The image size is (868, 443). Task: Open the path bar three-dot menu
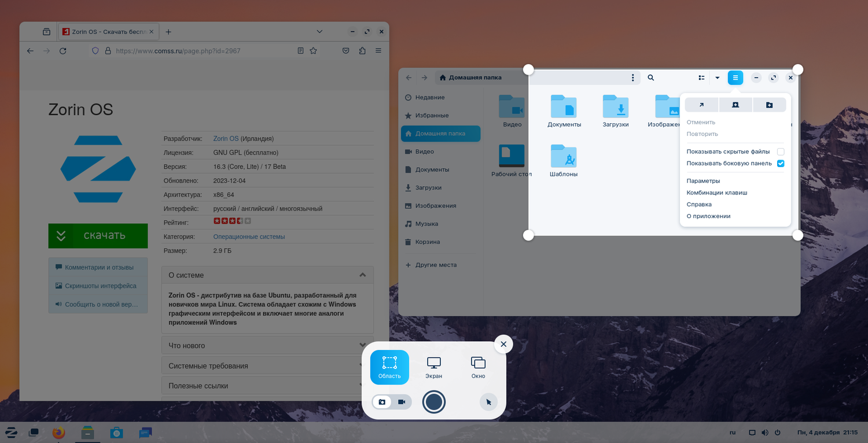[633, 77]
